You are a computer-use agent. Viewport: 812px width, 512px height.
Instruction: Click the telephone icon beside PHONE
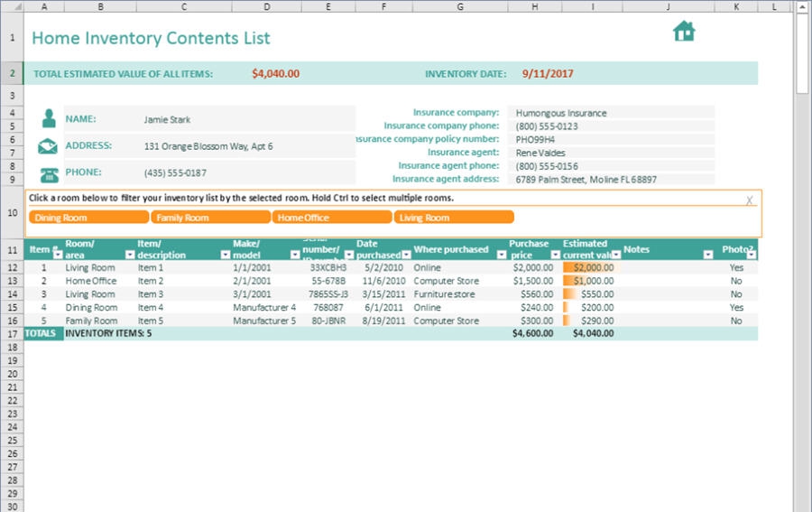[x=48, y=173]
